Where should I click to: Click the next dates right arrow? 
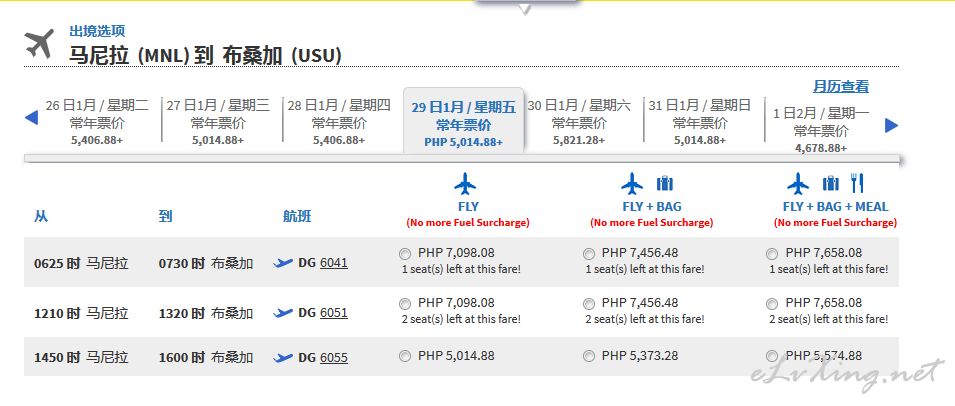(891, 125)
